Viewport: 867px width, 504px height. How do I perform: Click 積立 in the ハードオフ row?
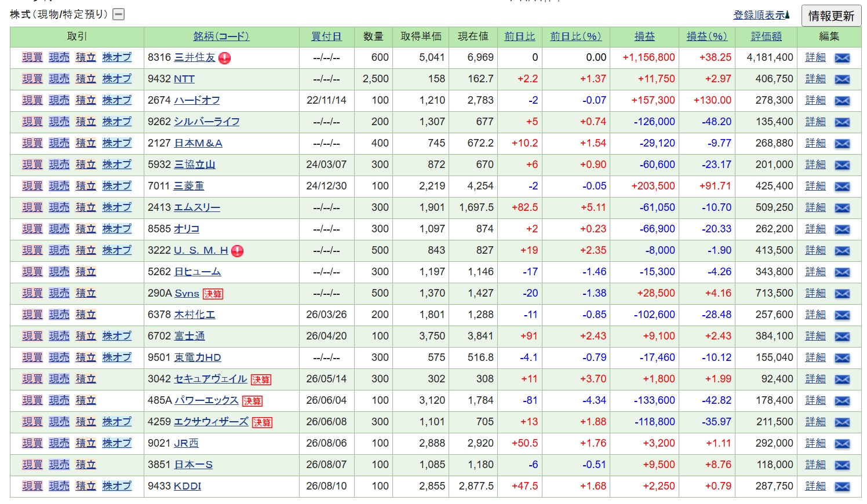(x=86, y=100)
